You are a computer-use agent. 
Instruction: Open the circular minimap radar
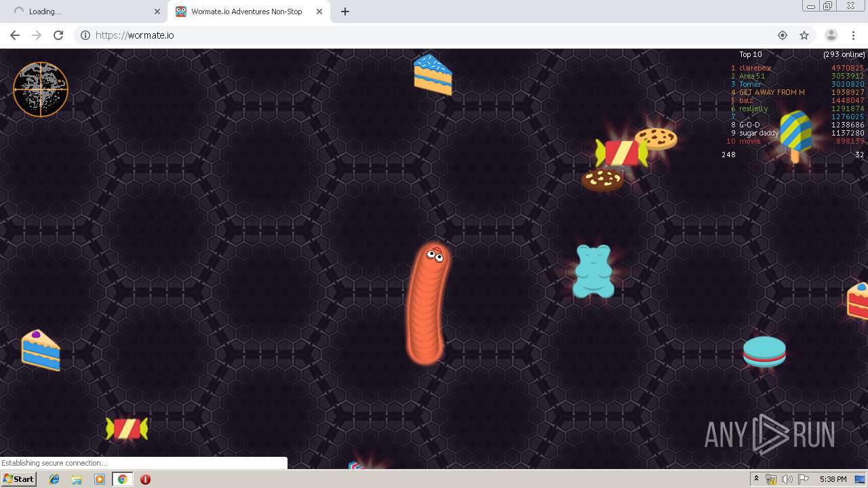coord(41,89)
